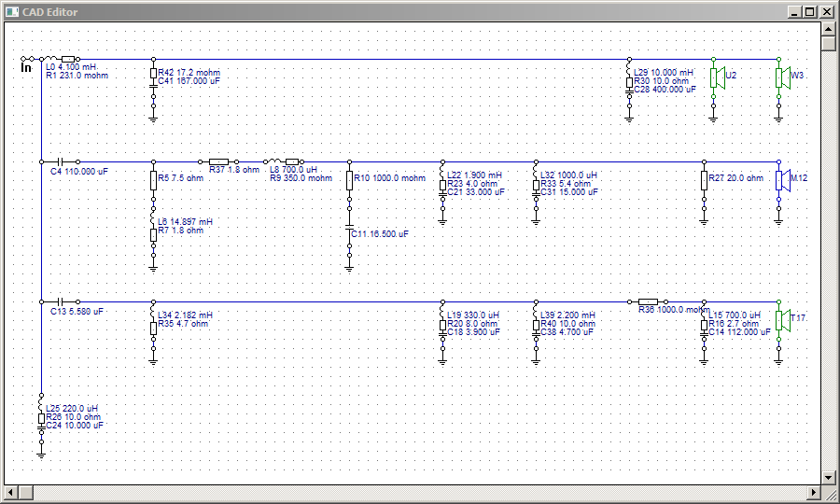
Task: Select the R5 7.5 ohm resistor
Action: [153, 180]
